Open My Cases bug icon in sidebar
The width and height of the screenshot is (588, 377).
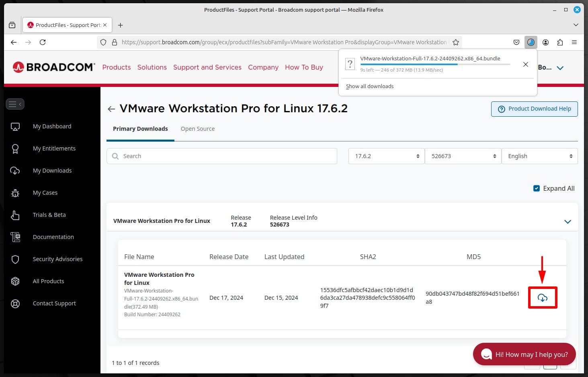pos(15,192)
